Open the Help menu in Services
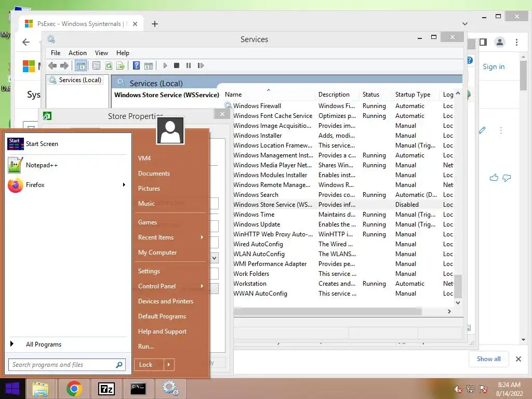The width and height of the screenshot is (532, 399). tap(123, 53)
